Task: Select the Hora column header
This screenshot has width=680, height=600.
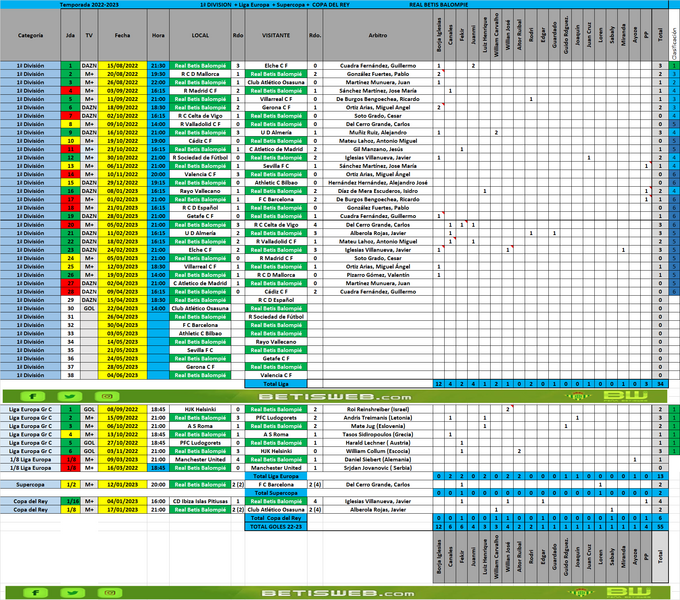Action: 158,35
